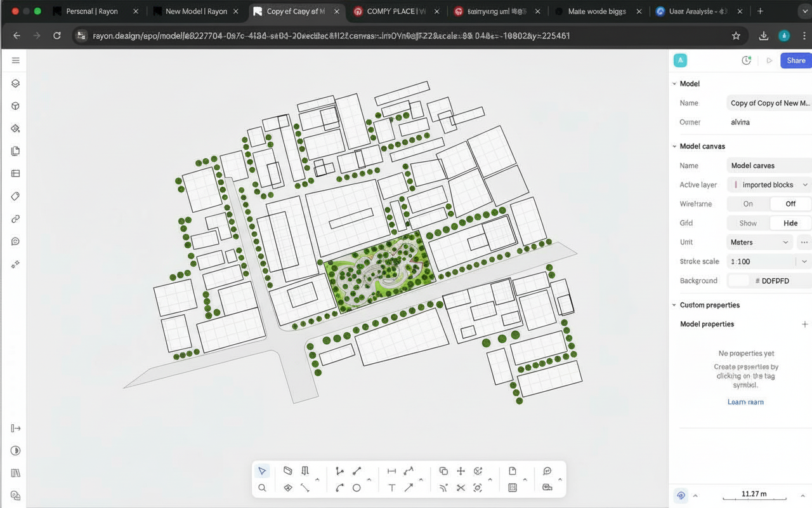Image resolution: width=812 pixels, height=508 pixels.
Task: Open the Blocks cube icon in sidebar
Action: 16,106
